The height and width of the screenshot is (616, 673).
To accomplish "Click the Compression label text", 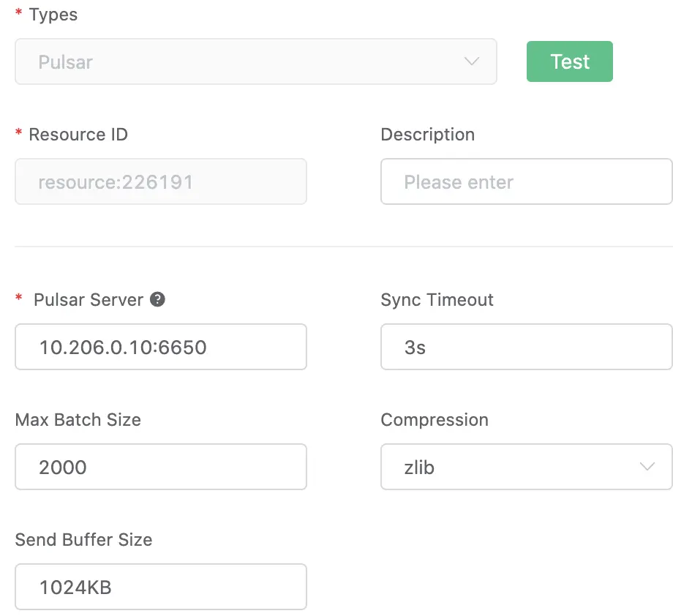I will click(435, 420).
